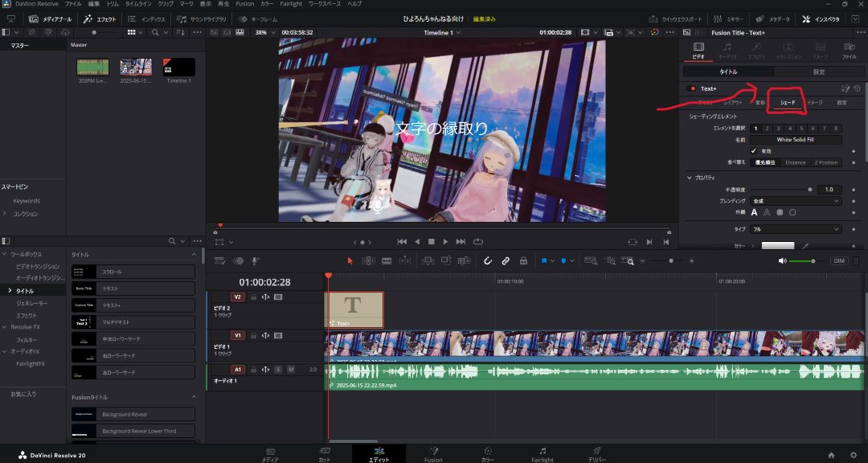Collapse the プロパティ section chevron

(689, 177)
